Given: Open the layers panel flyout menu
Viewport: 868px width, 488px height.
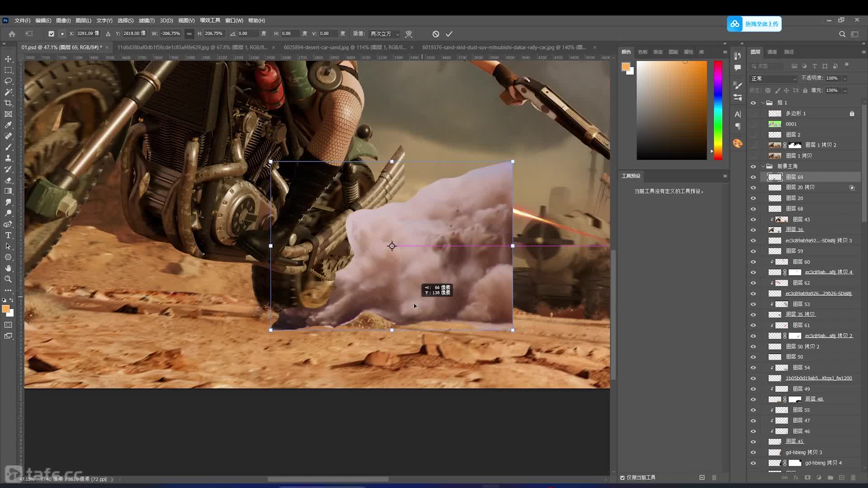Looking at the screenshot, I should click(863, 52).
